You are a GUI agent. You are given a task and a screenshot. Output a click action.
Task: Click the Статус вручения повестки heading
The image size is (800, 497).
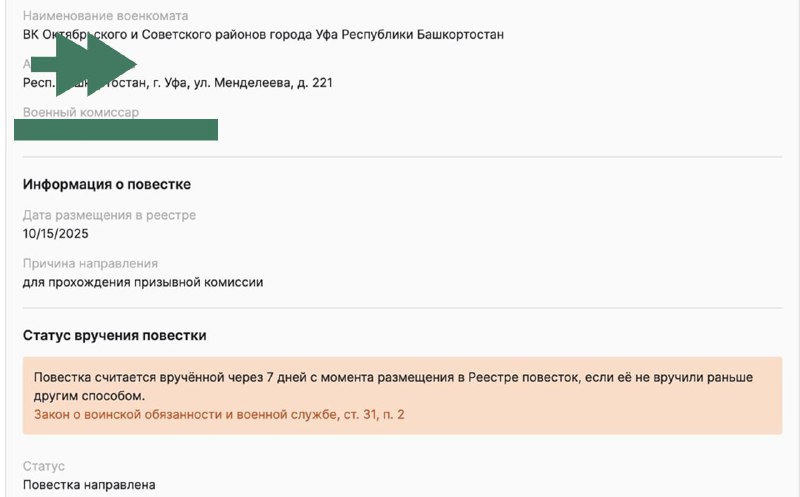[114, 335]
